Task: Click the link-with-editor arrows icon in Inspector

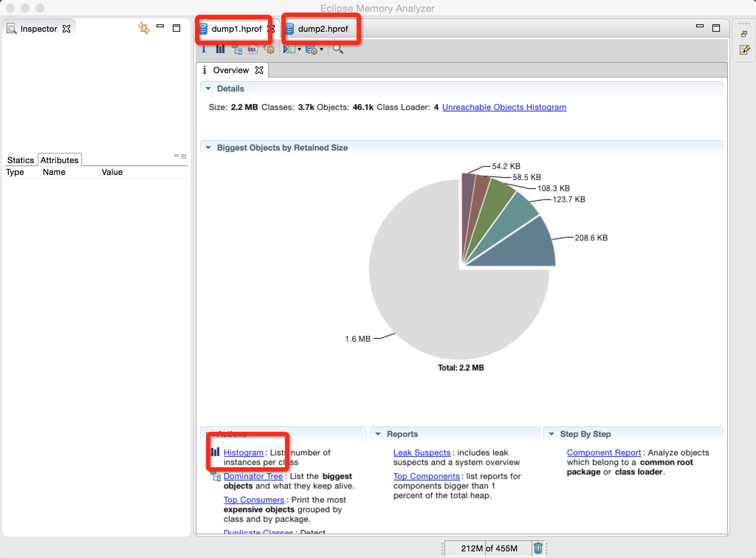Action: tap(144, 28)
